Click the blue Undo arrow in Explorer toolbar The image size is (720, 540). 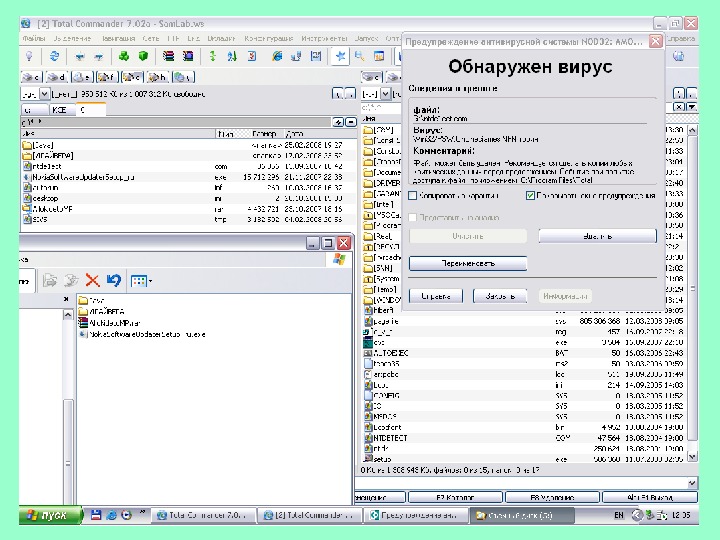(113, 282)
